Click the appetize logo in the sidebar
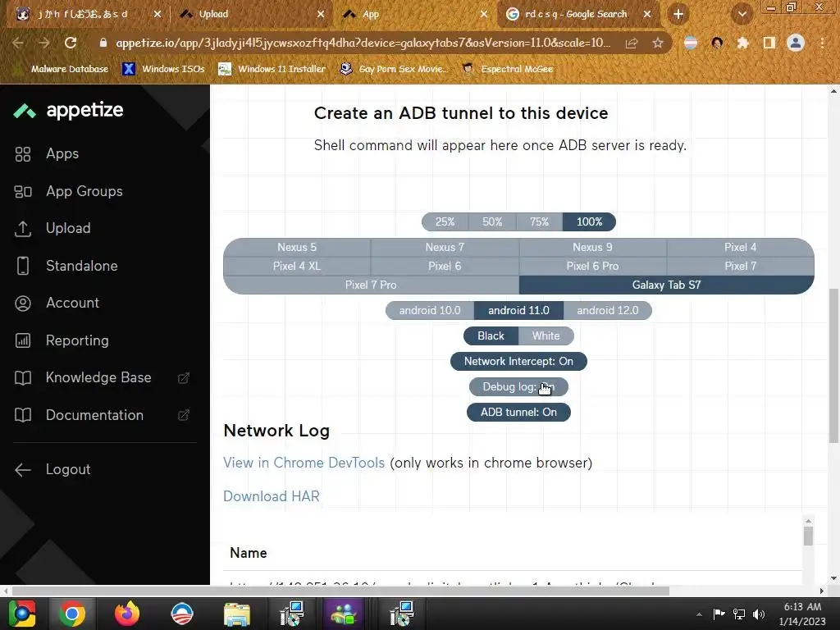The height and width of the screenshot is (630, 840). coord(69,111)
